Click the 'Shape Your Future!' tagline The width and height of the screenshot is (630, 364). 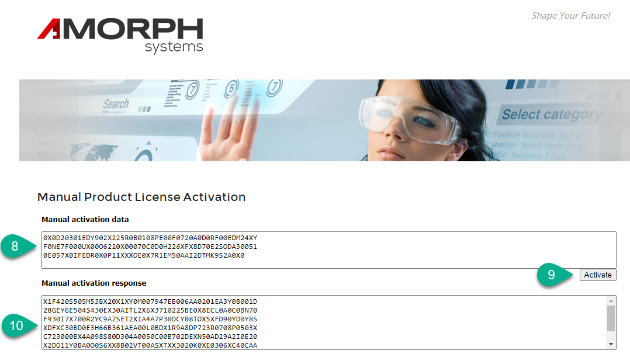[570, 16]
